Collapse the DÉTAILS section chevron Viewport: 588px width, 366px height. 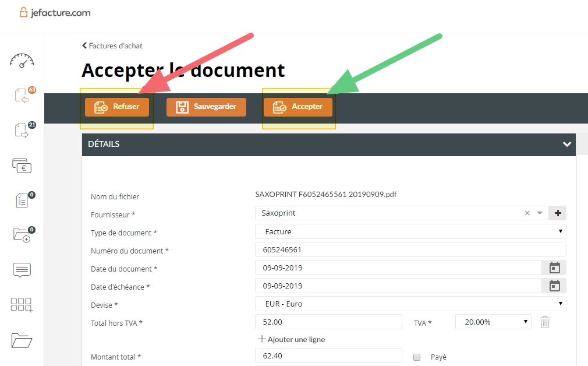point(566,144)
